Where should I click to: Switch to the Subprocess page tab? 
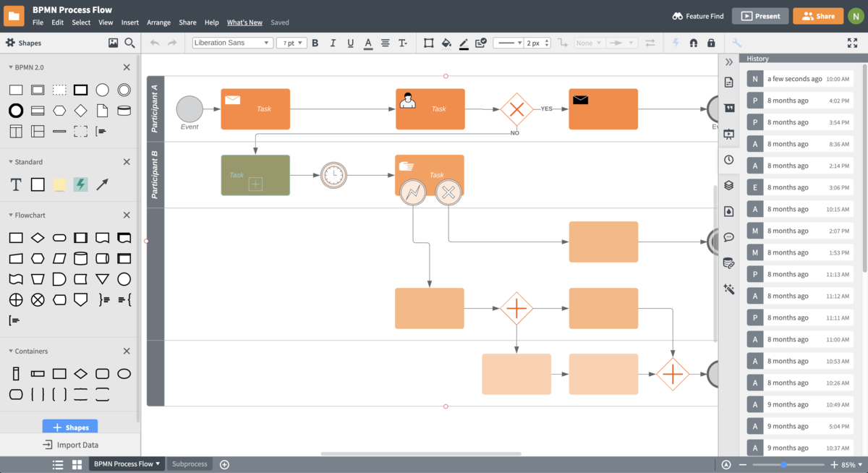tap(190, 464)
